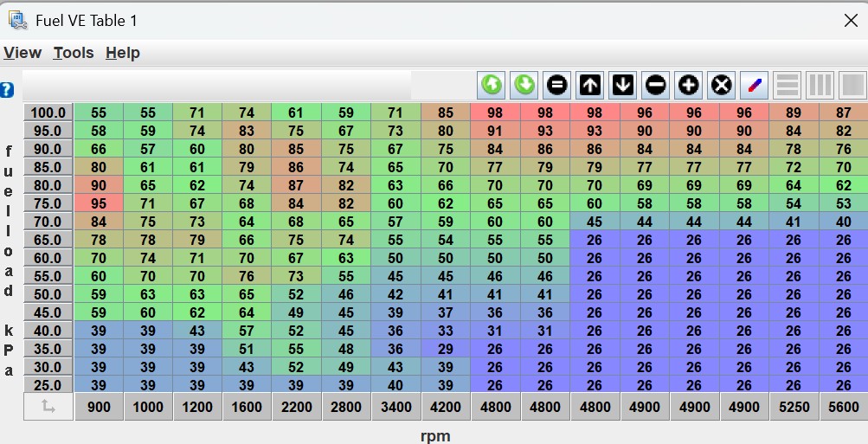Screen dimensions: 868x444
Task: Select cell 33 at 40.0 kPa, 4200 rpm
Action: (x=446, y=331)
